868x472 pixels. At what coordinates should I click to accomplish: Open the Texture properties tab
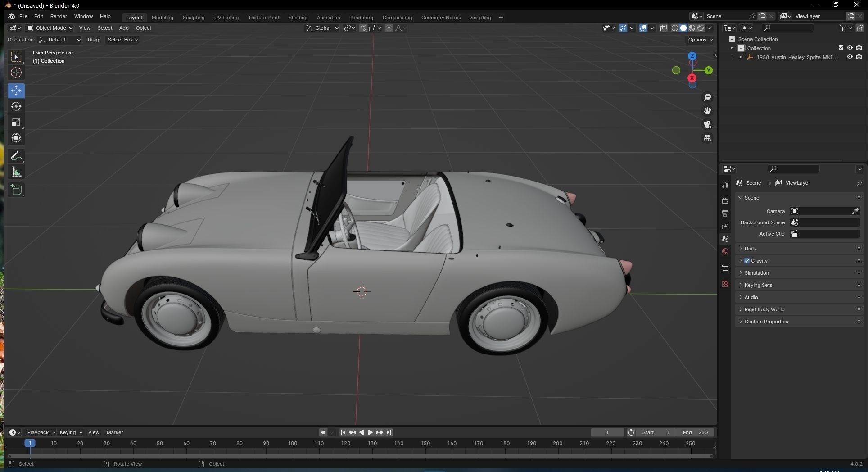(x=725, y=284)
